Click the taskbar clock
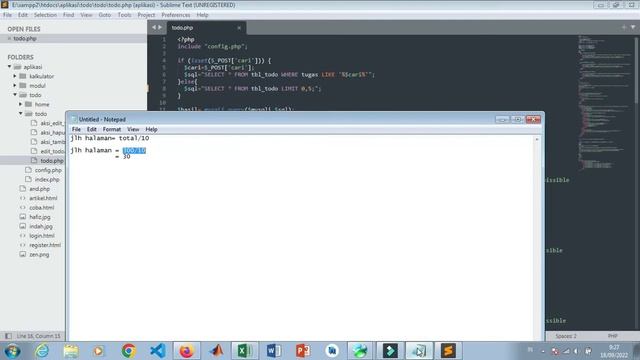Image resolution: width=640 pixels, height=360 pixels. coord(614,351)
